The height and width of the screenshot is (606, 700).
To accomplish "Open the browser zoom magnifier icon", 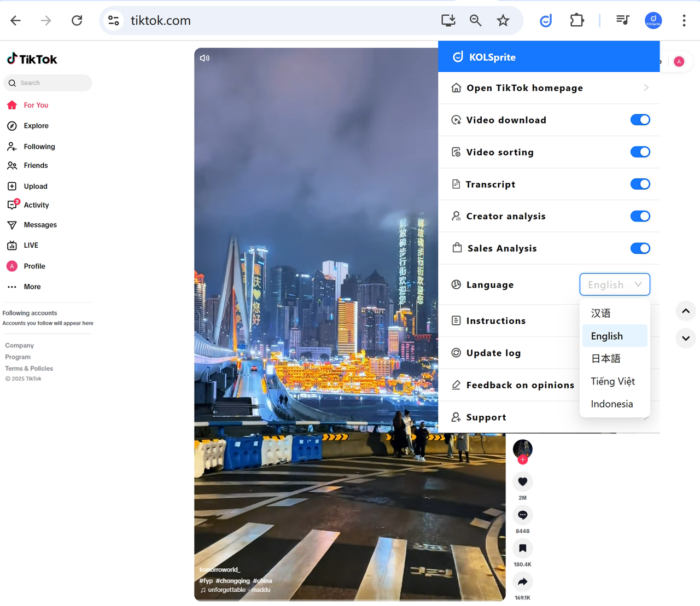I will pyautogui.click(x=476, y=21).
